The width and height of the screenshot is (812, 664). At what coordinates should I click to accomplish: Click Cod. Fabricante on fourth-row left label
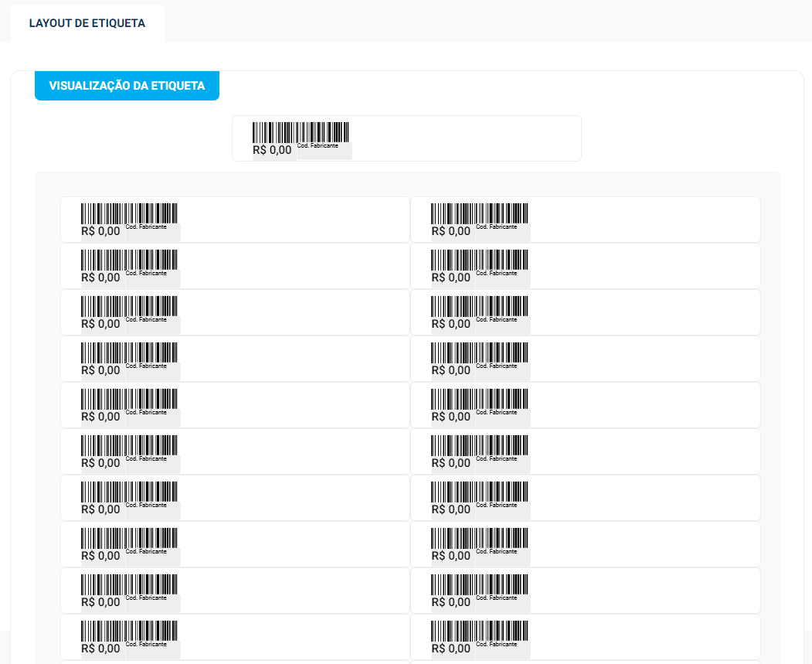tap(146, 366)
